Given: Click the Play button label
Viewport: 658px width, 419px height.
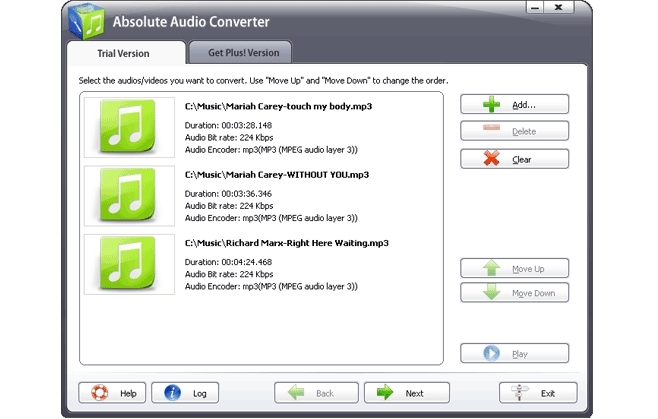Looking at the screenshot, I should [520, 354].
